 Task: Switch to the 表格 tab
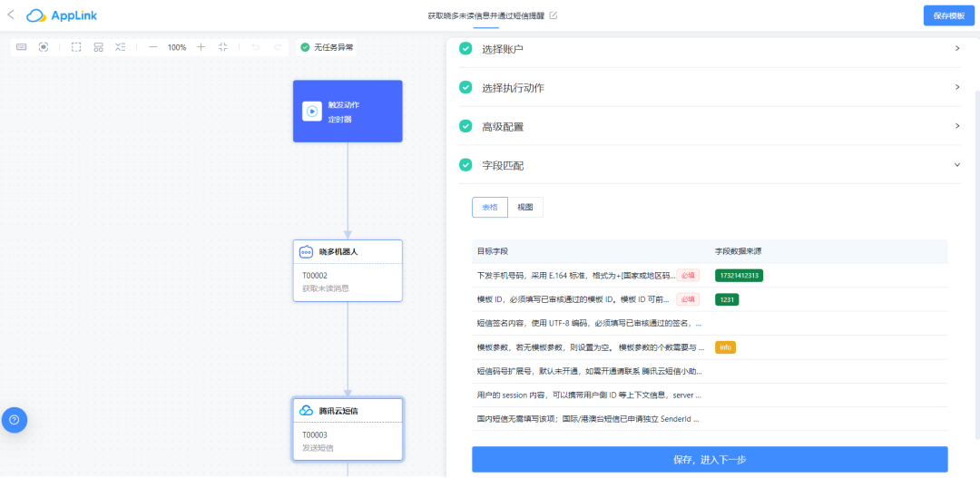tap(489, 208)
